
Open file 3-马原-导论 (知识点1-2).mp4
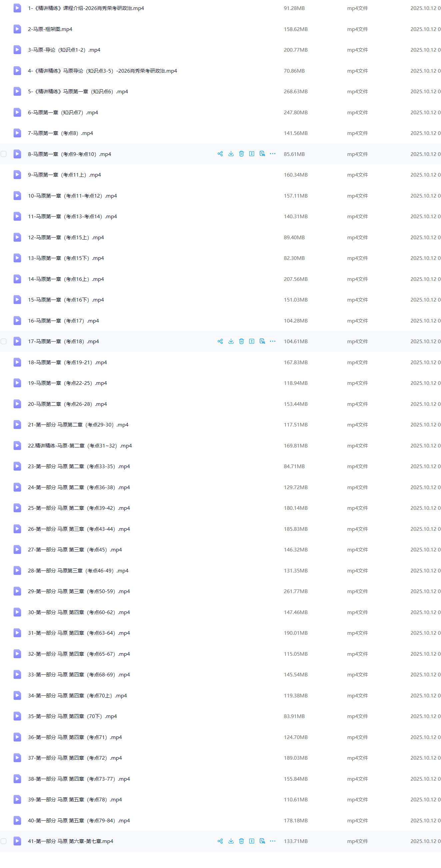(64, 50)
